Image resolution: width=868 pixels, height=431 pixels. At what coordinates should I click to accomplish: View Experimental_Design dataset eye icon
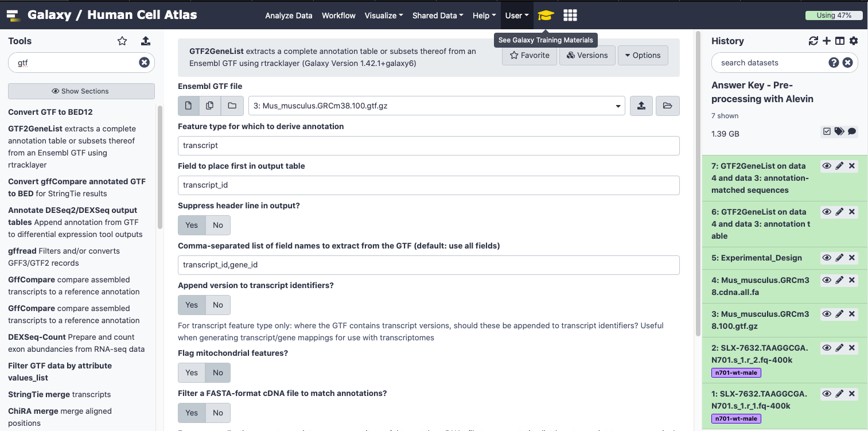click(x=827, y=258)
